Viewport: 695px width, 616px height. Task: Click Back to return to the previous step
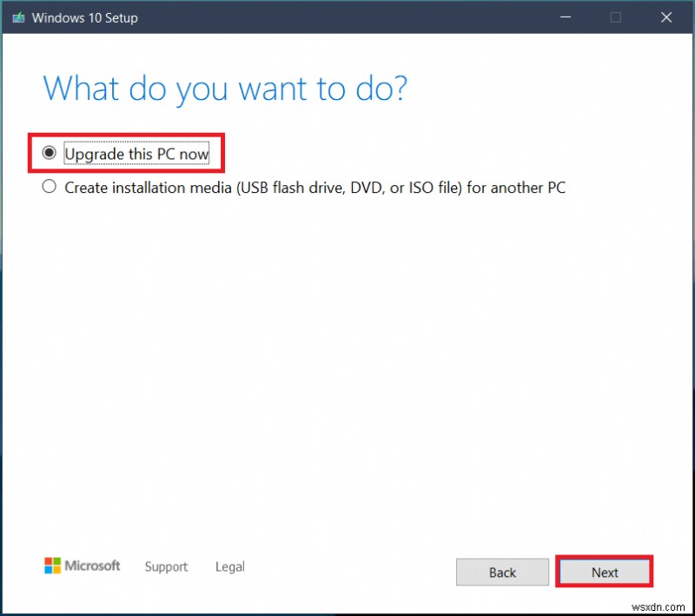(x=502, y=572)
